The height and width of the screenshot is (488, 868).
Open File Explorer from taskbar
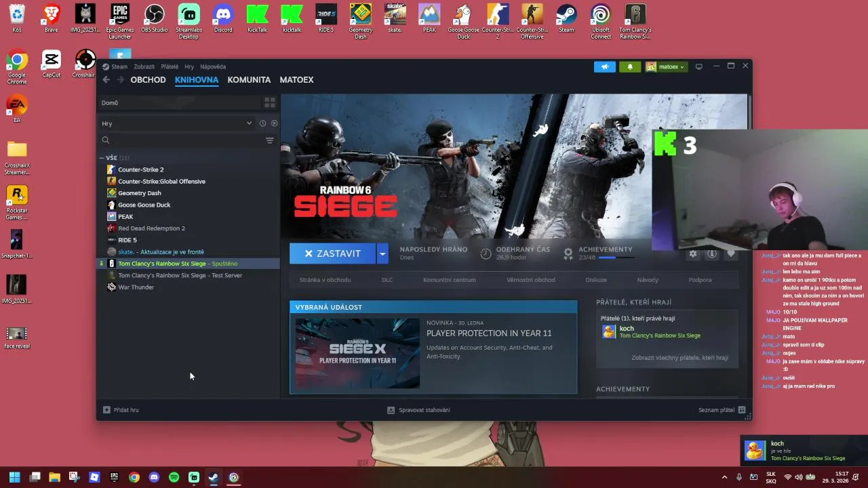point(54,477)
